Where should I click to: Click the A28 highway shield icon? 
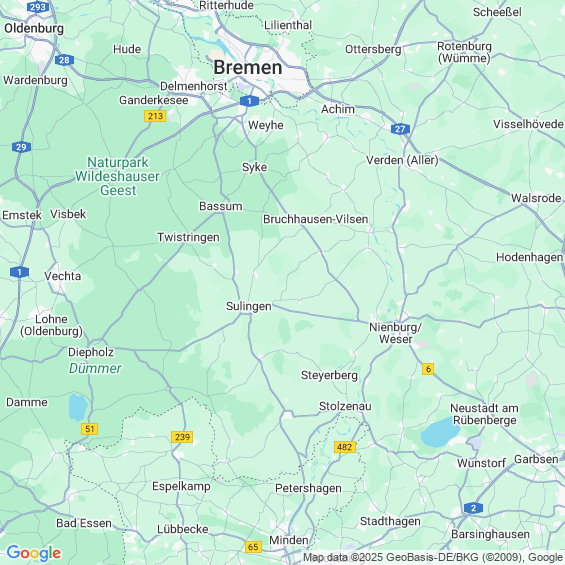pyautogui.click(x=64, y=60)
